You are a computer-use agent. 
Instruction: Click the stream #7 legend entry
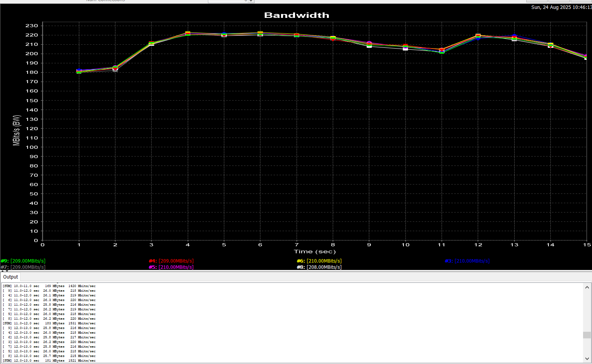[23, 267]
